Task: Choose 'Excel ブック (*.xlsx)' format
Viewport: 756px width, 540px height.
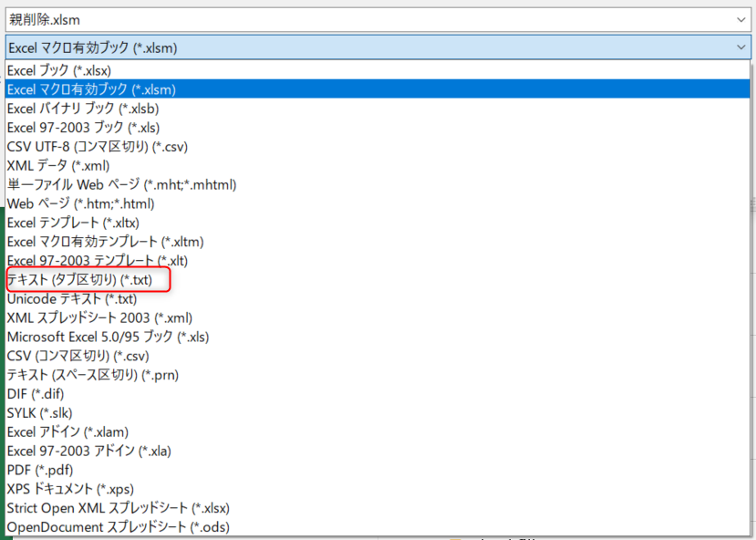Action: 378,70
